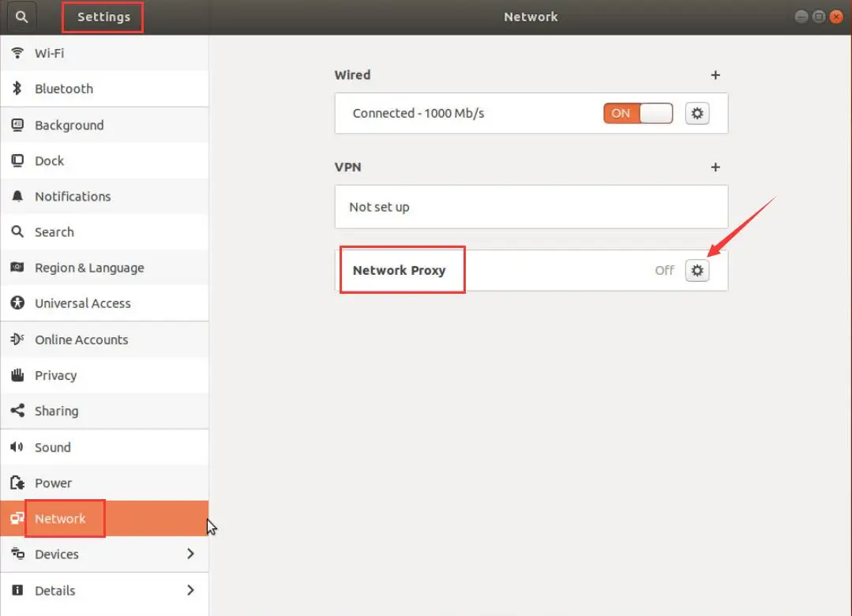
Task: Click the Bluetooth icon in sidebar
Action: point(17,89)
